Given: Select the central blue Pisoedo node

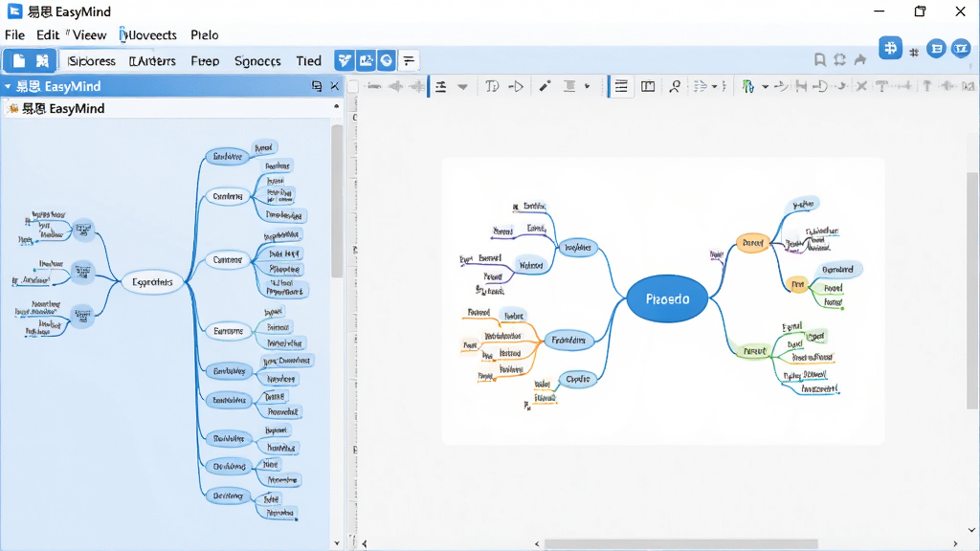Looking at the screenshot, I should (x=667, y=298).
